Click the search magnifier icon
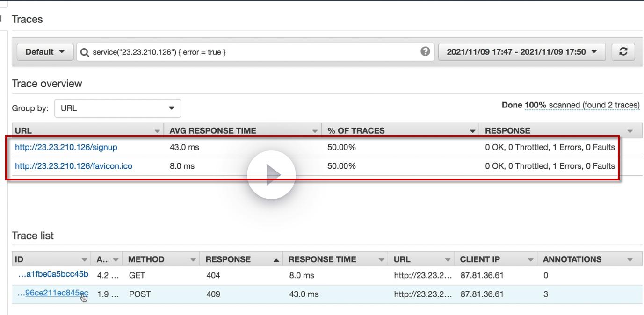Screen dimensions: 644x315 click(x=85, y=52)
